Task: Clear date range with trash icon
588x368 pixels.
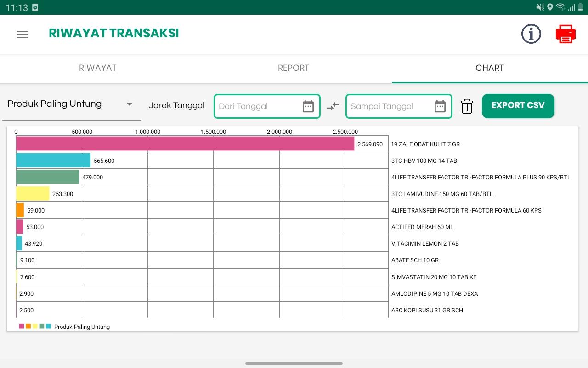Action: pos(467,106)
